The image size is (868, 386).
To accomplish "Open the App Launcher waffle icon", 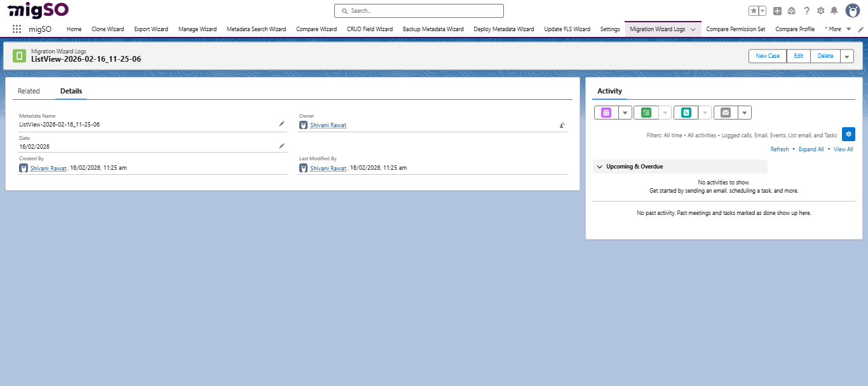I will tap(16, 29).
